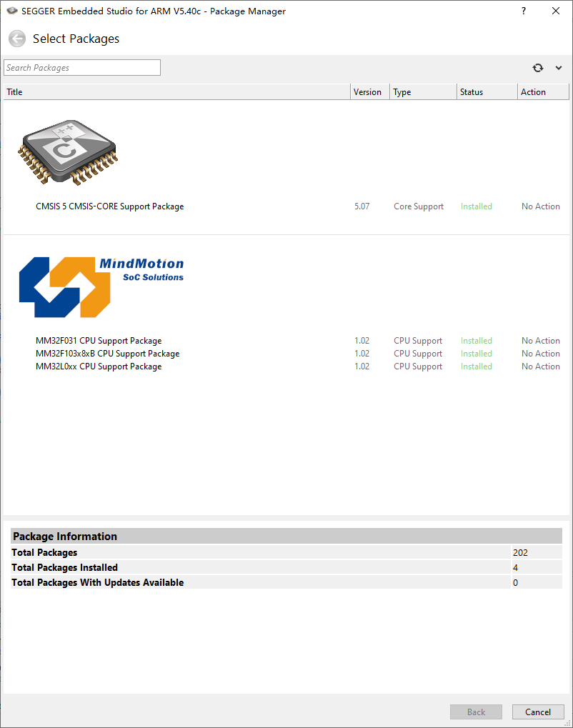Click No Action for MM32L0xx row
573x728 pixels.
pyautogui.click(x=541, y=367)
